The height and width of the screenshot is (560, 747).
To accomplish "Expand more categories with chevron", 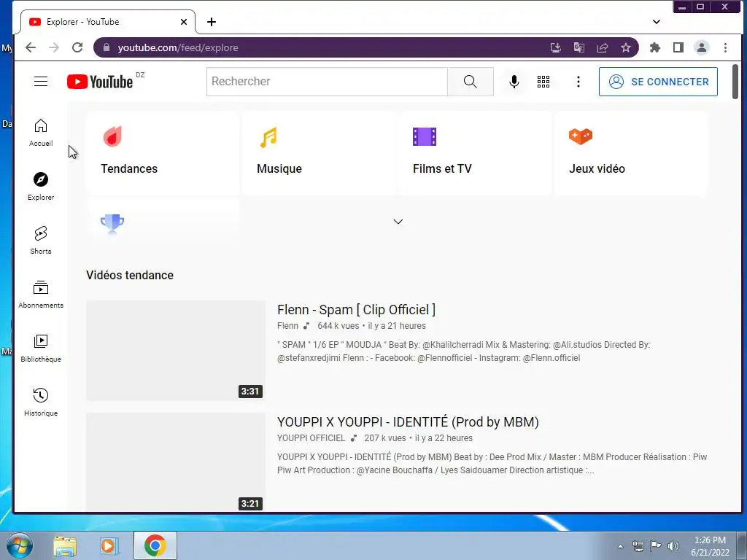I will coord(398,222).
